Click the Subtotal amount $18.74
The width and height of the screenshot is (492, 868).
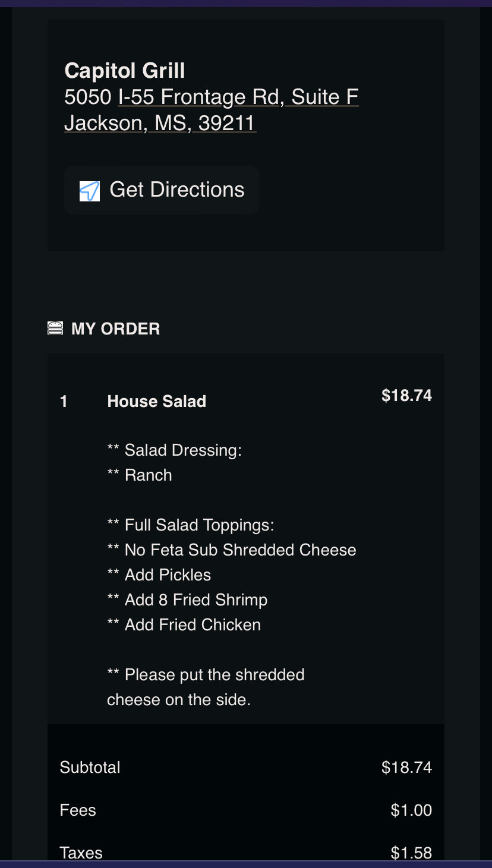coord(406,768)
